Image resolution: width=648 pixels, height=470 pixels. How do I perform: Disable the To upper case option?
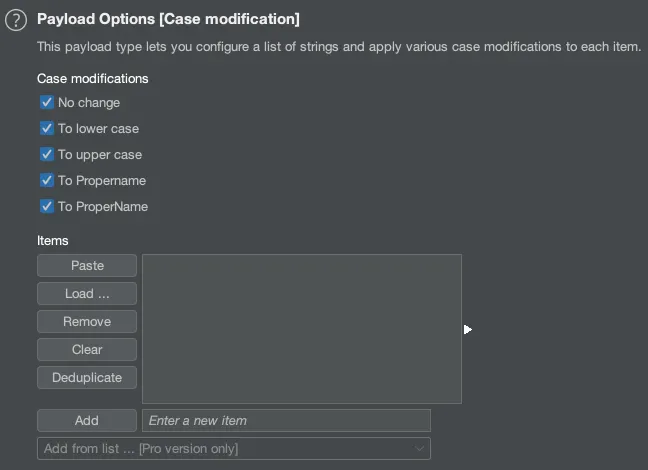pyautogui.click(x=47, y=155)
